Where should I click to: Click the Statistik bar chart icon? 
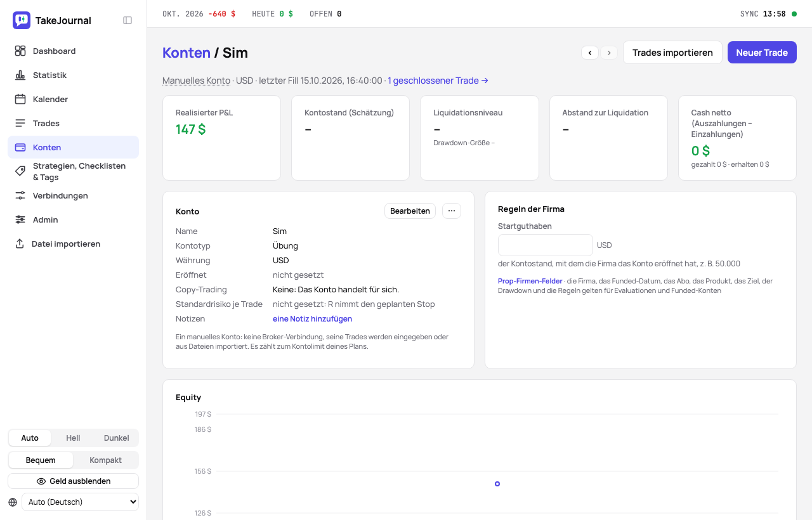coord(20,75)
